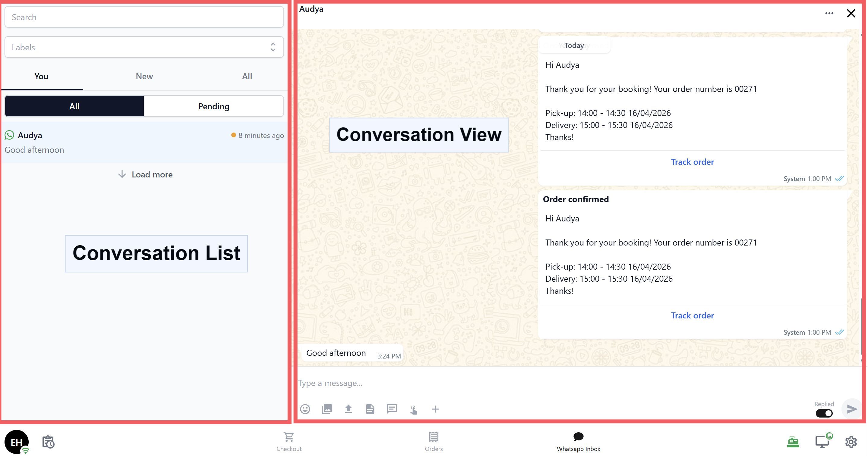This screenshot has height=457, width=868.
Task: Click the Search input field
Action: click(x=144, y=17)
